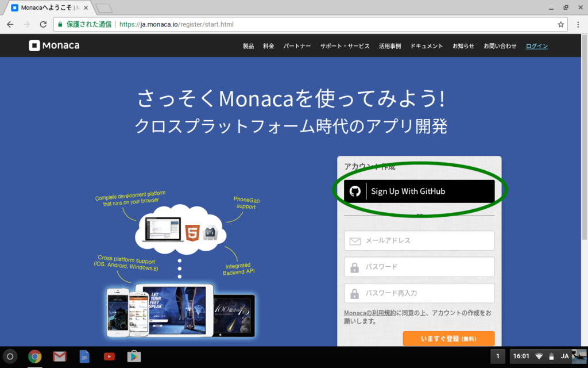588x368 pixels.
Task: Click the user avatar in system tray
Action: pos(579,356)
